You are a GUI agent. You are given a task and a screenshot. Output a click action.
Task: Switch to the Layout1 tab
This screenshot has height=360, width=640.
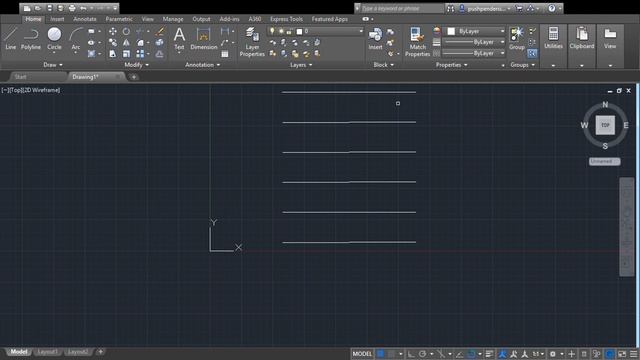click(x=47, y=352)
